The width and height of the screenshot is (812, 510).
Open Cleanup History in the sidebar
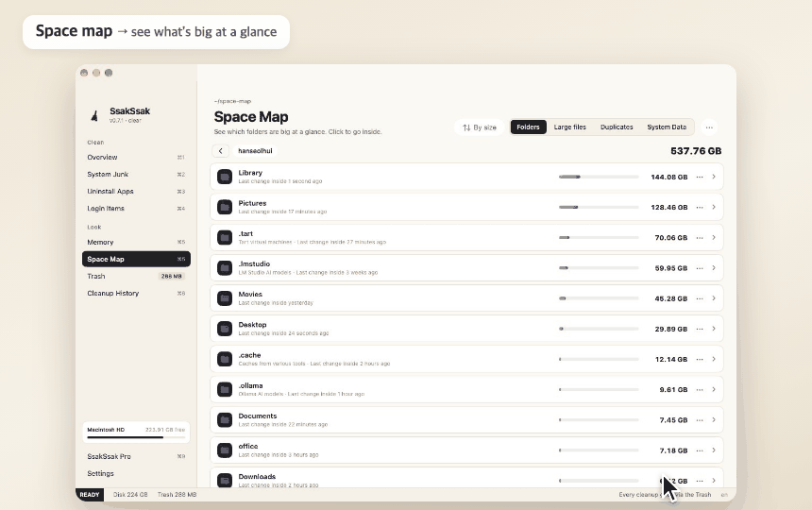pos(136,294)
